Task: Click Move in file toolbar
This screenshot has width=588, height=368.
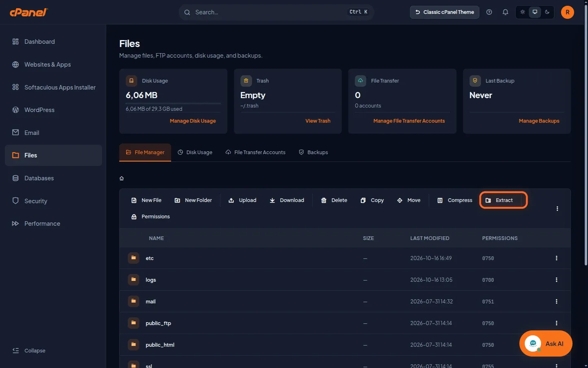Action: tap(409, 200)
